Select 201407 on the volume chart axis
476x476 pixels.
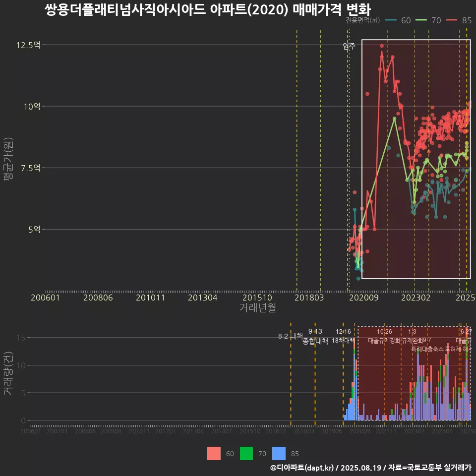(x=222, y=431)
